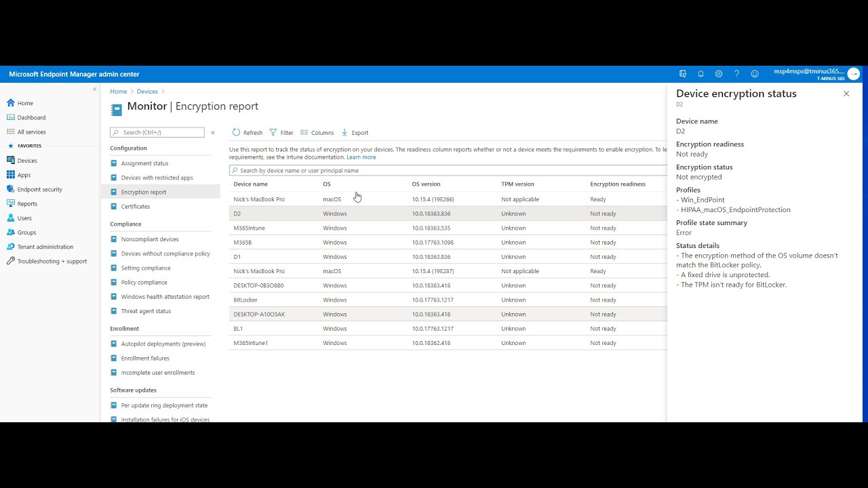868x488 pixels.
Task: Open Windows health attestation report
Action: click(x=165, y=297)
